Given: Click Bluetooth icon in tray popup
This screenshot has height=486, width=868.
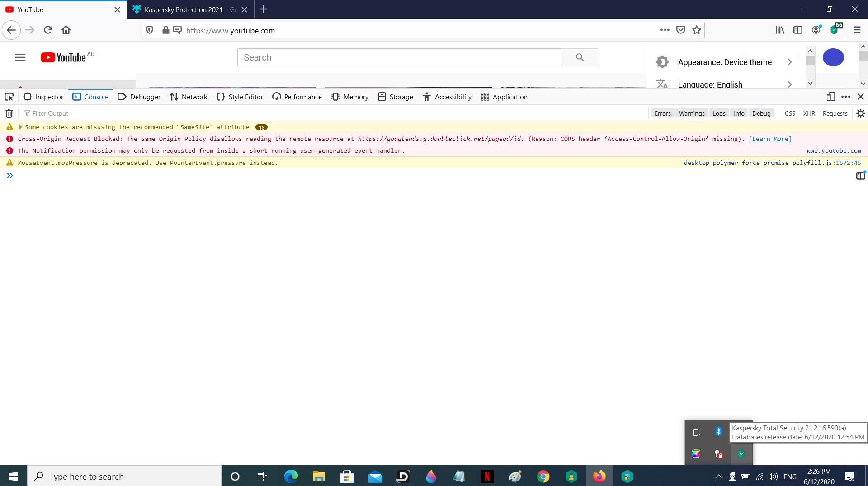Looking at the screenshot, I should click(x=719, y=431).
